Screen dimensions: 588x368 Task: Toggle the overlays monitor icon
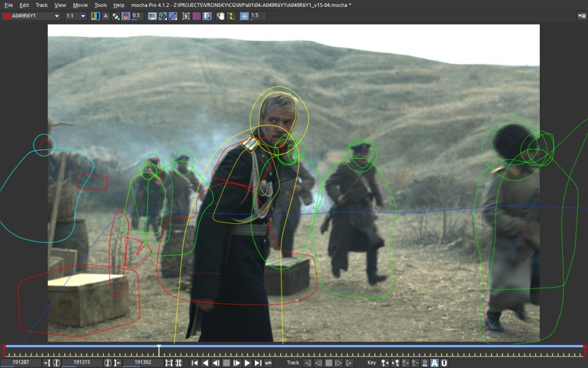pyautogui.click(x=152, y=16)
